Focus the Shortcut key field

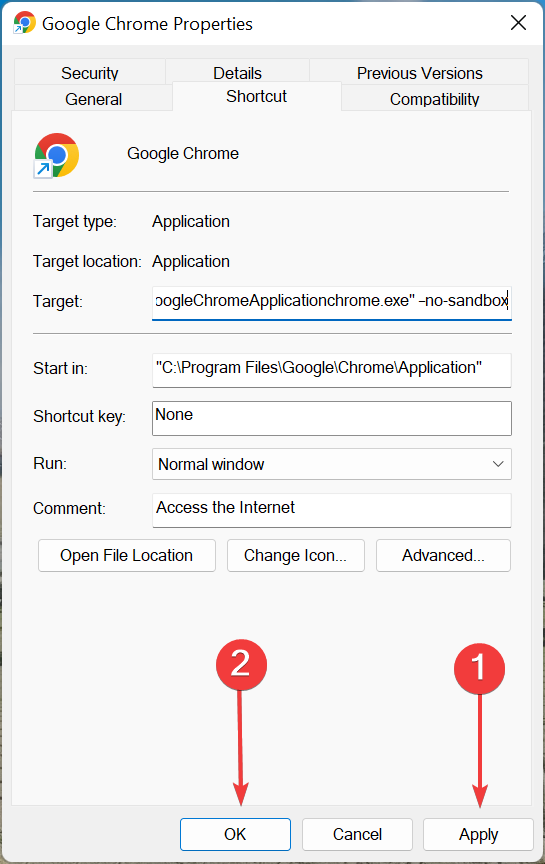click(332, 418)
